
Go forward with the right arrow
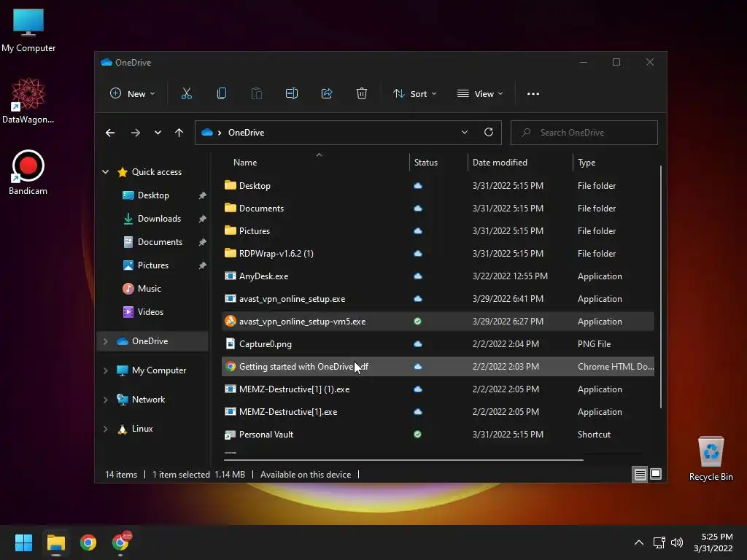pos(135,133)
